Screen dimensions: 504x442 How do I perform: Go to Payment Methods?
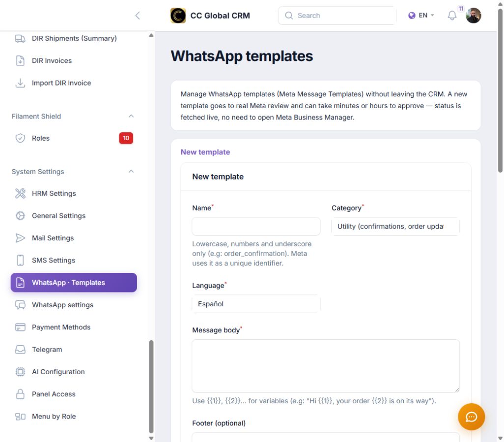74,327
